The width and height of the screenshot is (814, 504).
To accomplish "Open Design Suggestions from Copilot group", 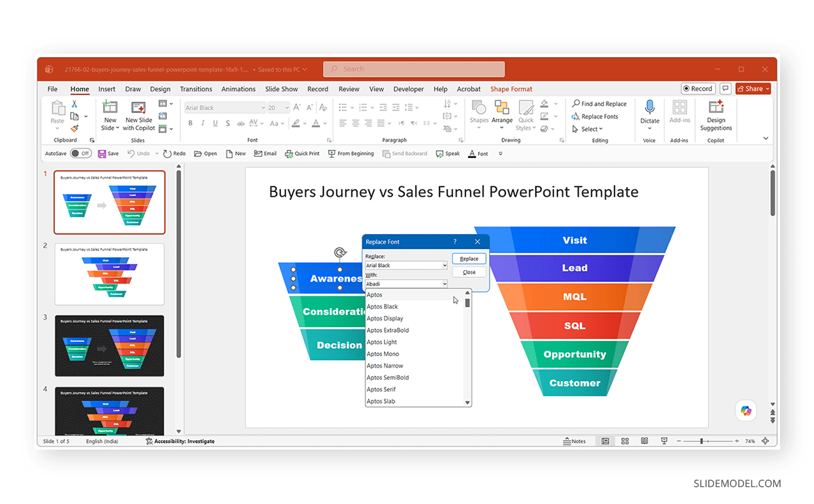I will coord(716,116).
